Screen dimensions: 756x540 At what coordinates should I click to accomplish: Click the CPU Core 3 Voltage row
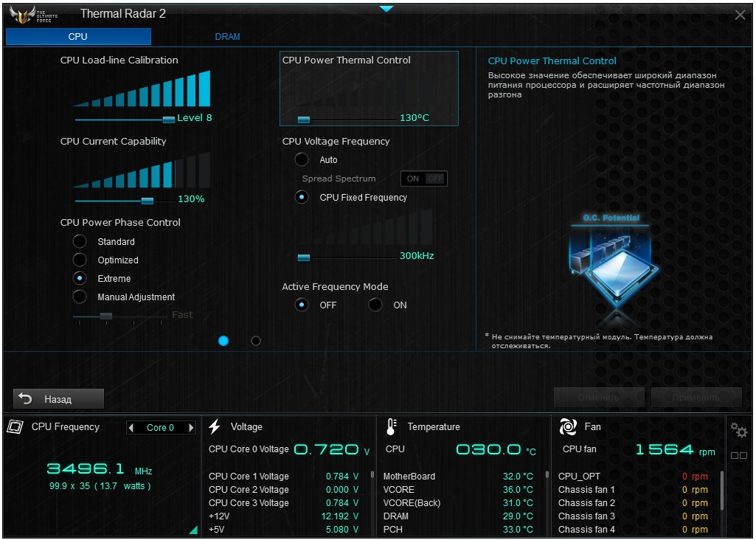point(284,503)
